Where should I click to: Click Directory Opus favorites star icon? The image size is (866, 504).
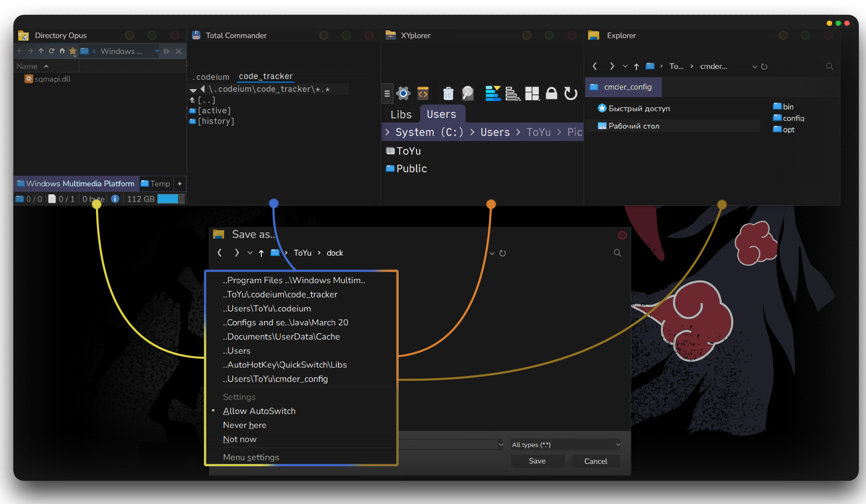(x=73, y=51)
